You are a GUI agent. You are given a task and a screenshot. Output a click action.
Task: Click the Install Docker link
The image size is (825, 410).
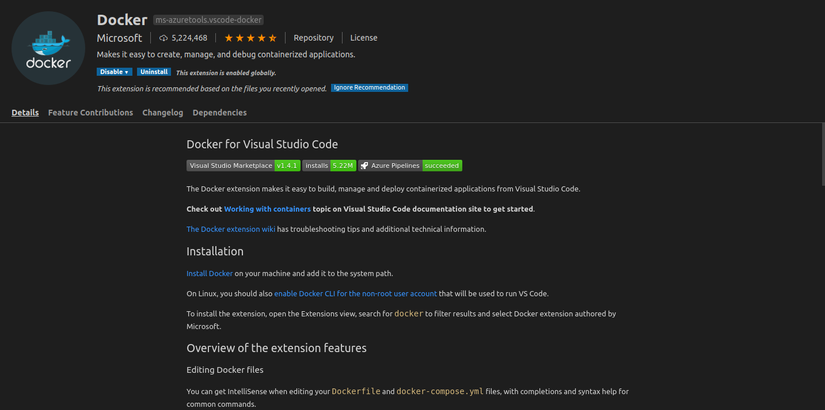pos(209,273)
